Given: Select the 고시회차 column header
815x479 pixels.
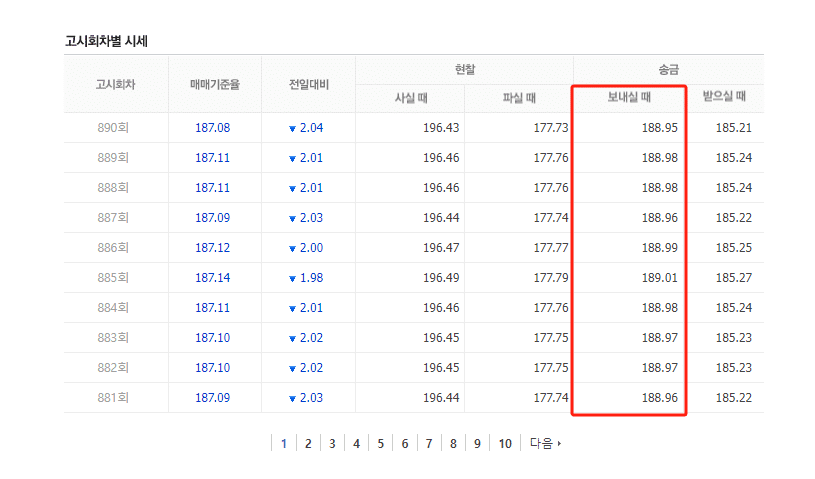Looking at the screenshot, I should (116, 84).
